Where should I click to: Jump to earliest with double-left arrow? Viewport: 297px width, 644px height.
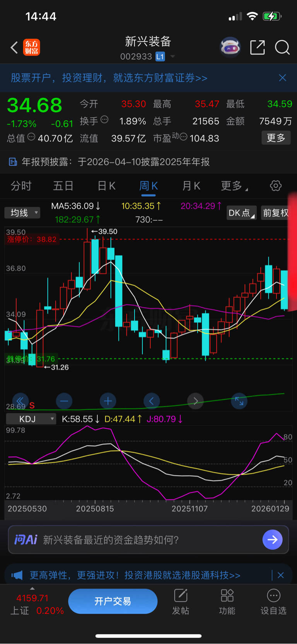[x=20, y=401]
